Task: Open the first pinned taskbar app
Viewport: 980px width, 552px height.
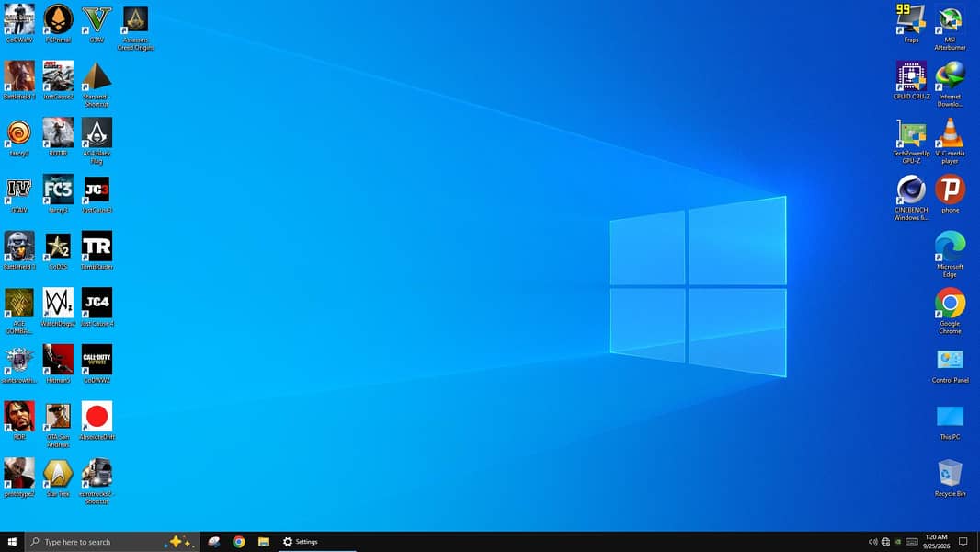Action: pos(214,542)
